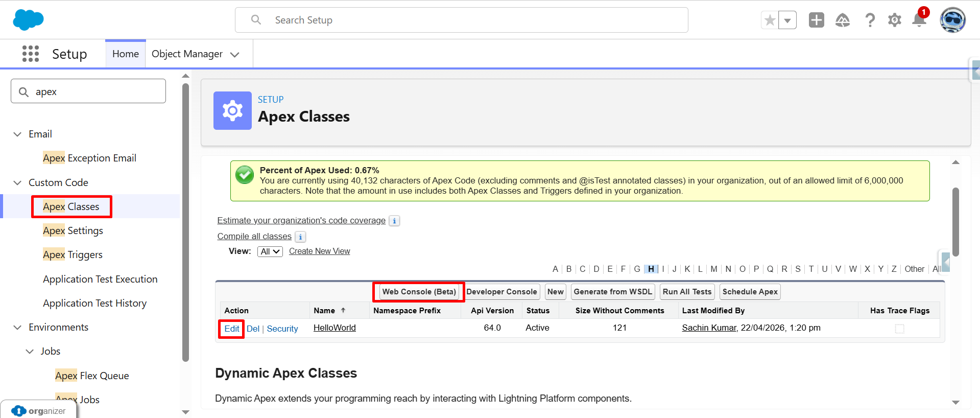Image resolution: width=980 pixels, height=418 pixels.
Task: Open Application Test History
Action: [x=94, y=303]
